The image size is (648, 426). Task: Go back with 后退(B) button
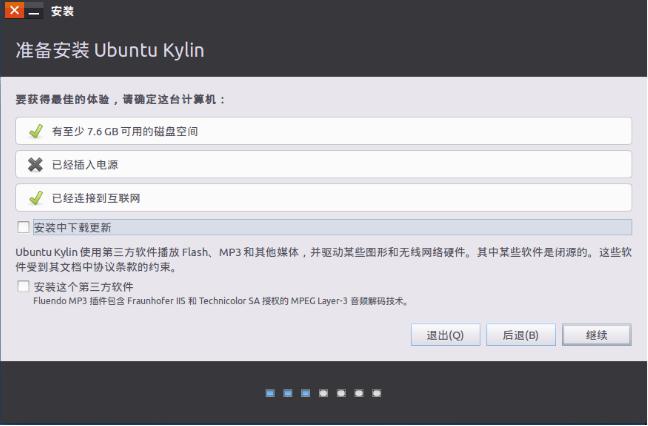[521, 335]
